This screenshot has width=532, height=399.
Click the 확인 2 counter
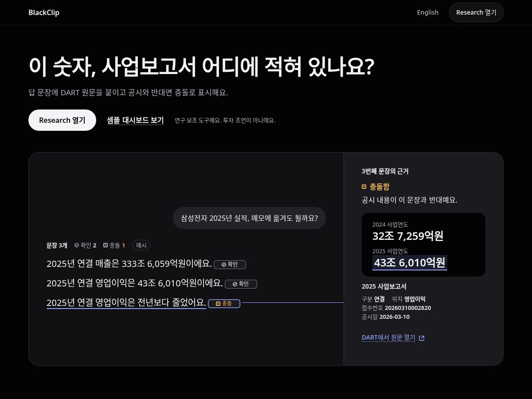click(85, 245)
